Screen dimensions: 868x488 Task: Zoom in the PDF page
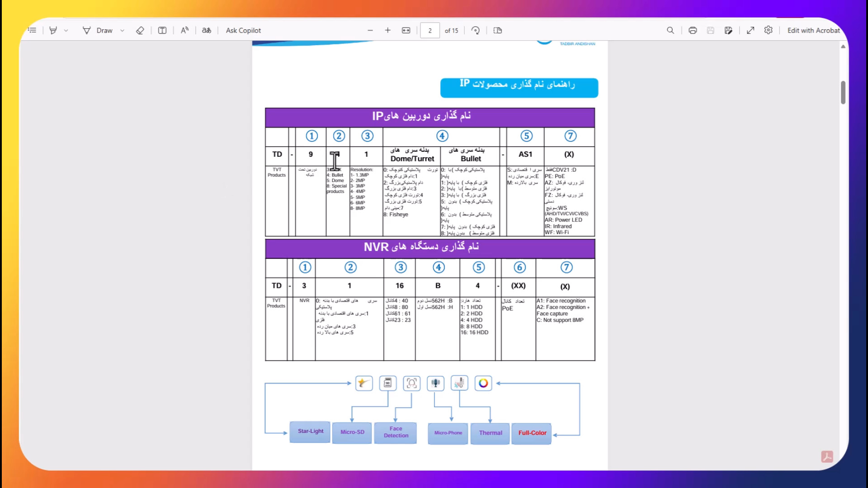(x=387, y=30)
